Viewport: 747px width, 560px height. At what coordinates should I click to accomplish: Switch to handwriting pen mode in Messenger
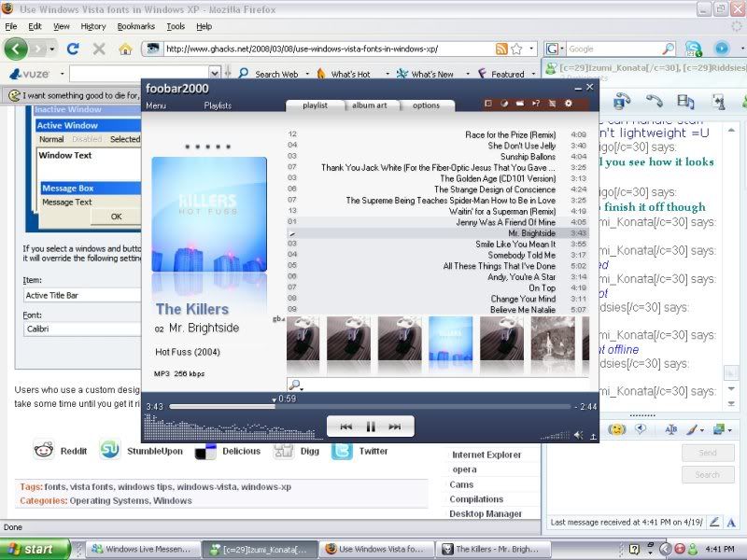click(x=714, y=523)
